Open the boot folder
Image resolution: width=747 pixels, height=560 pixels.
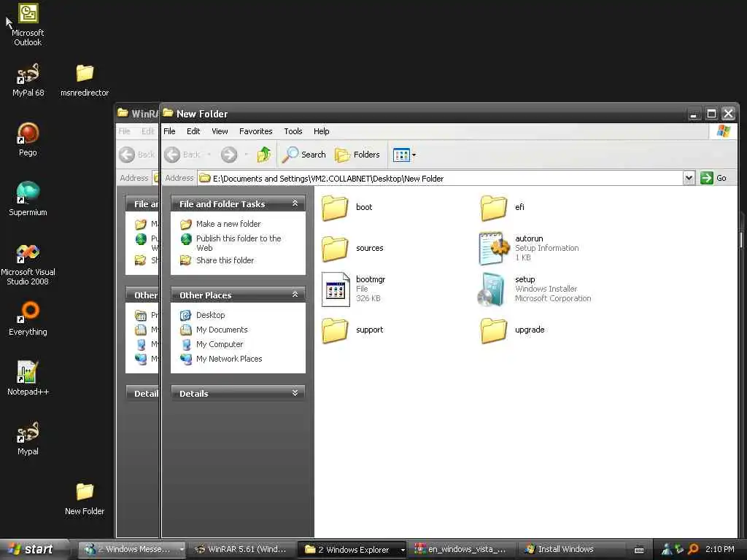(347, 208)
